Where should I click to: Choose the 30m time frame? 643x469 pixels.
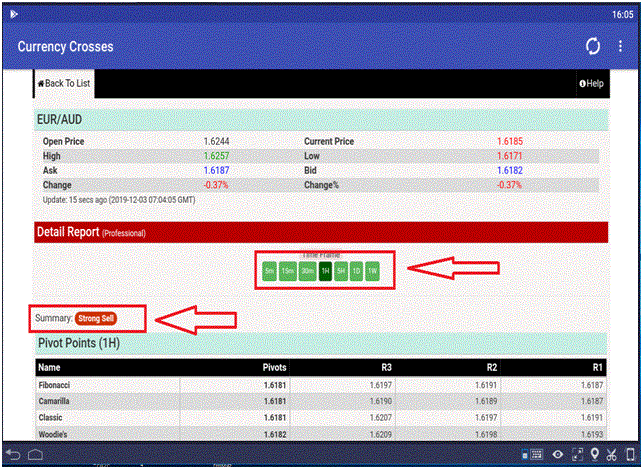pyautogui.click(x=307, y=271)
